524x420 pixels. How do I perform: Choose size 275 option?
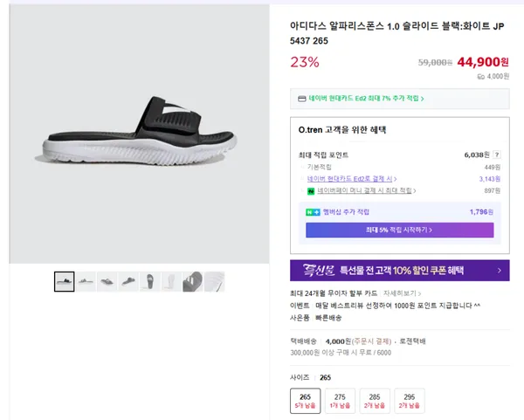pos(340,401)
